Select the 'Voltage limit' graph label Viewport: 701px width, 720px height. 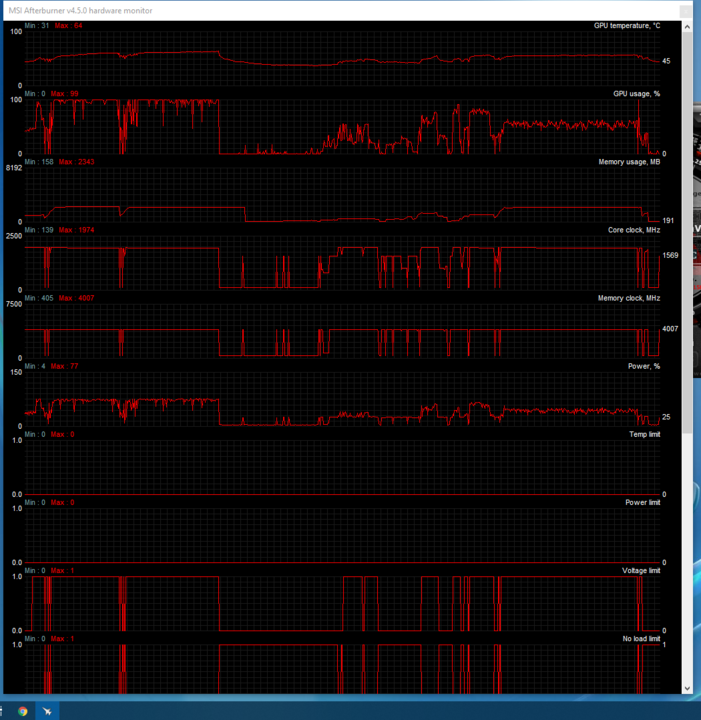pos(641,571)
